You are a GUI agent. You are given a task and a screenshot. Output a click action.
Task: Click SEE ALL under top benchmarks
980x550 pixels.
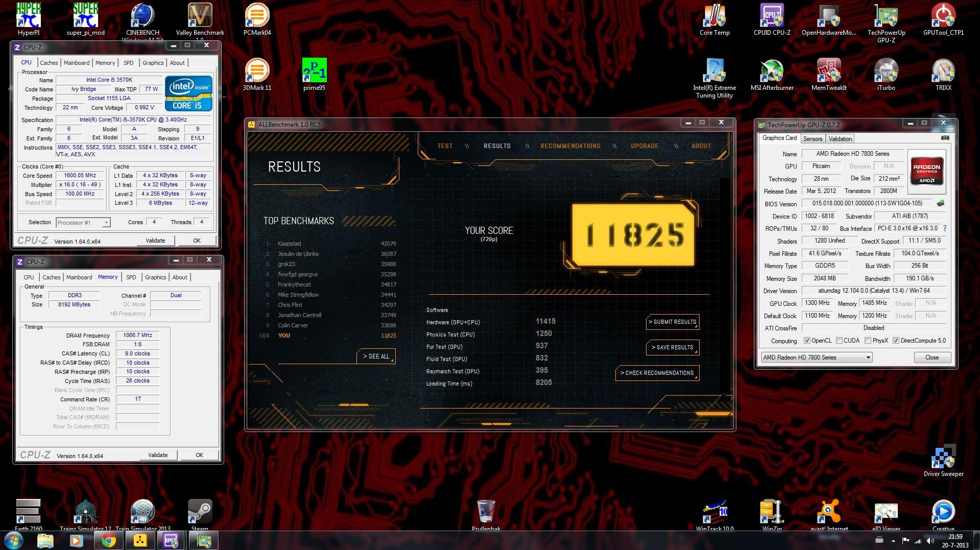376,356
